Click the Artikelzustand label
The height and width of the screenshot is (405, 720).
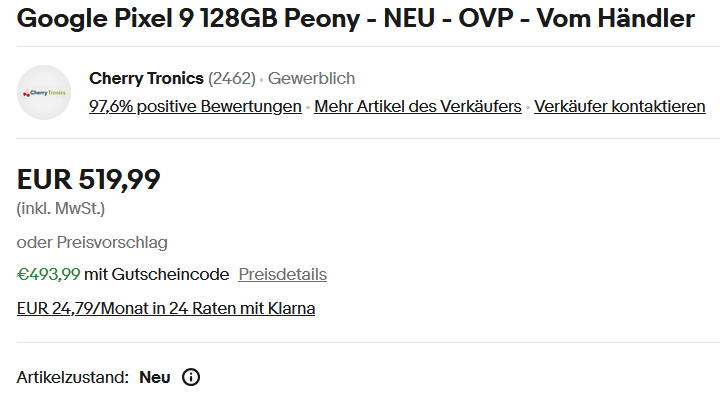73,377
